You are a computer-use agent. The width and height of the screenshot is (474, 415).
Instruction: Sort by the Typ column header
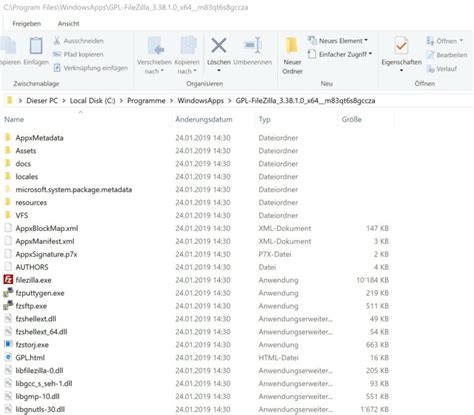[265, 119]
